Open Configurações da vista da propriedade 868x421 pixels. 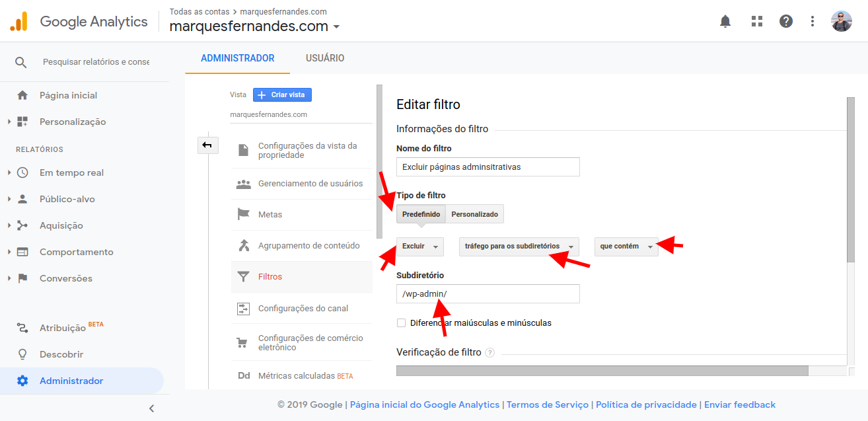point(308,151)
